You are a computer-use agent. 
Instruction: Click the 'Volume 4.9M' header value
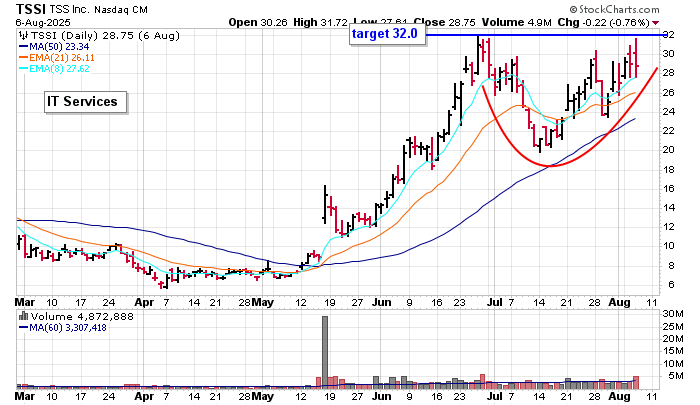point(517,22)
